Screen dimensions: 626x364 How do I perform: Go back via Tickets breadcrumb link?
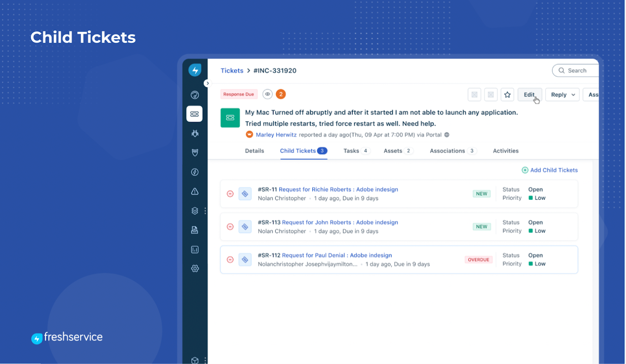232,71
